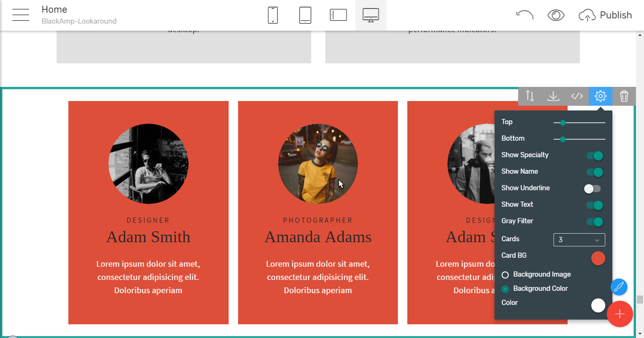Select the Background Image radio option

(505, 275)
